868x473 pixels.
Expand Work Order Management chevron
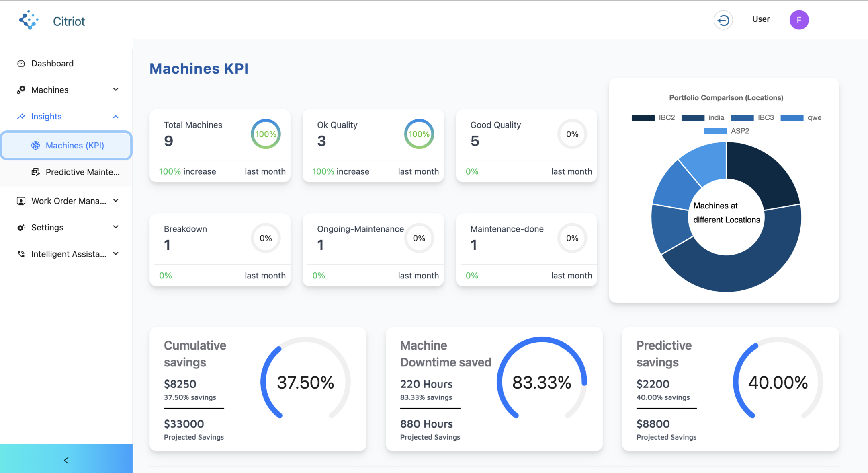(x=116, y=201)
